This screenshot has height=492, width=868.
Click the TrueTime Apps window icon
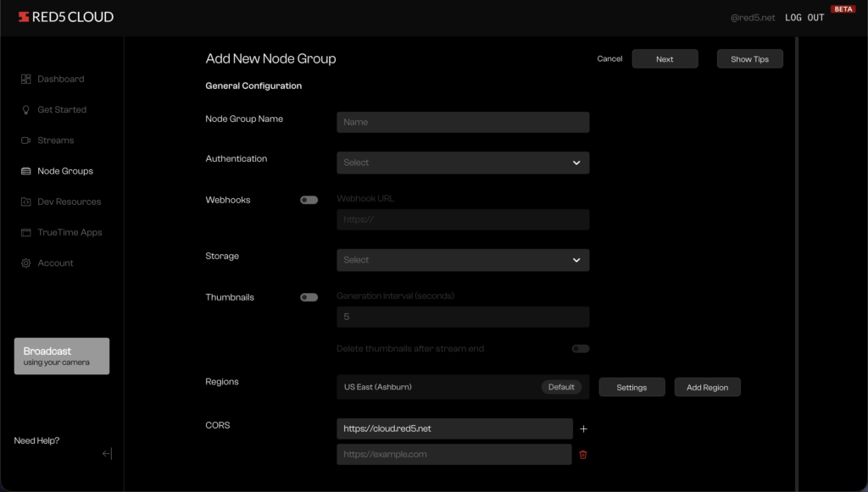(25, 233)
